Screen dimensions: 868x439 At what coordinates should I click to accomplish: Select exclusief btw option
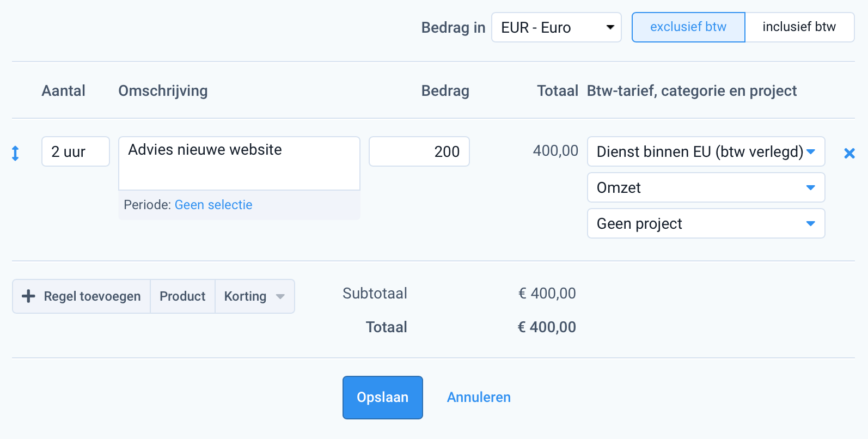(x=688, y=27)
